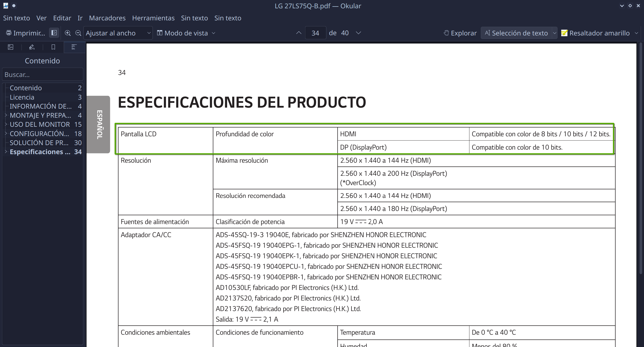Click the Buscar search field
The image size is (644, 347).
(43, 75)
